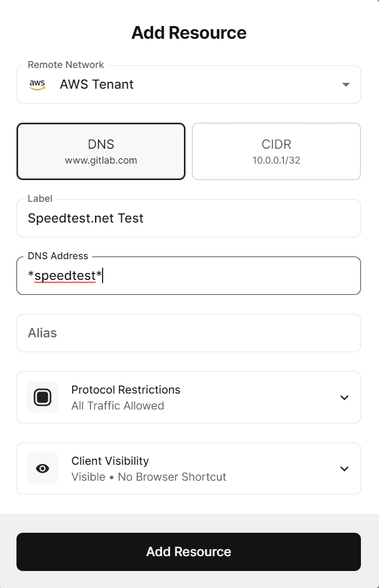Expand Client Visibility with its chevron
Screen dimensions: 379x588
[x=344, y=468]
